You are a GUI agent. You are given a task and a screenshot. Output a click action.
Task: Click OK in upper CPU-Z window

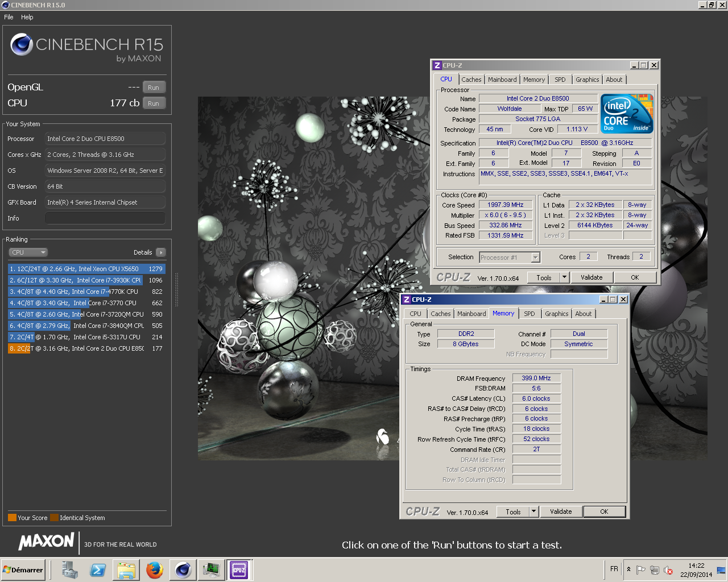click(x=635, y=277)
